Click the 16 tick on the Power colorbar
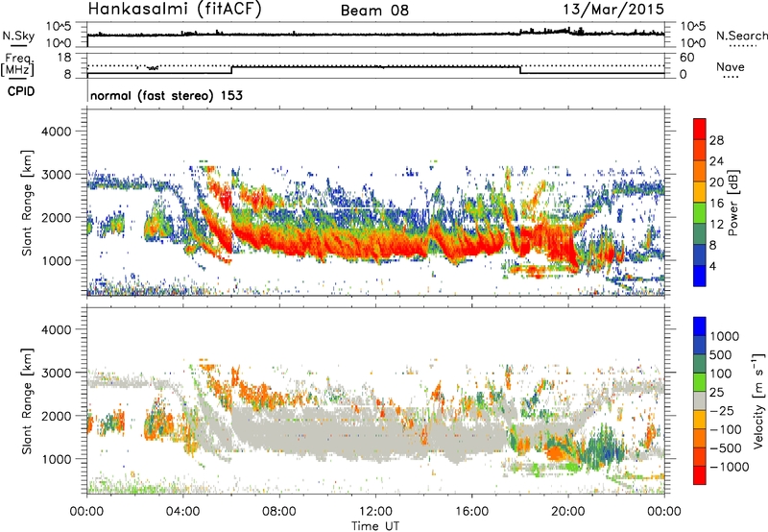Screen dimensions: 768x532 [716, 204]
